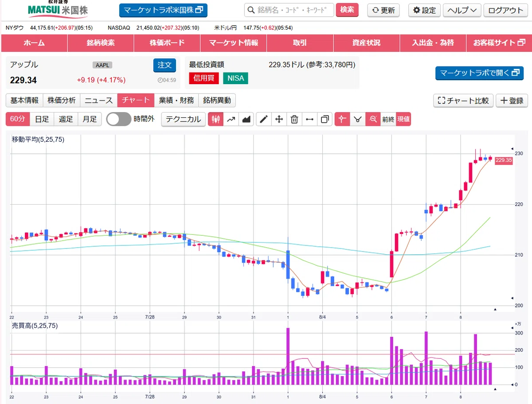This screenshot has height=404, width=532.
Task: Click the copy/duplicate squares icon
Action: pos(325,119)
